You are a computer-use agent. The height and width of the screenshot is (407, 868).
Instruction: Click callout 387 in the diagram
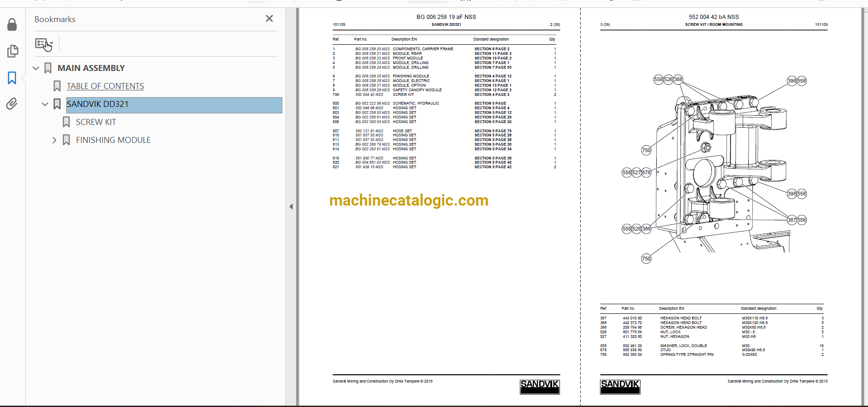792,220
